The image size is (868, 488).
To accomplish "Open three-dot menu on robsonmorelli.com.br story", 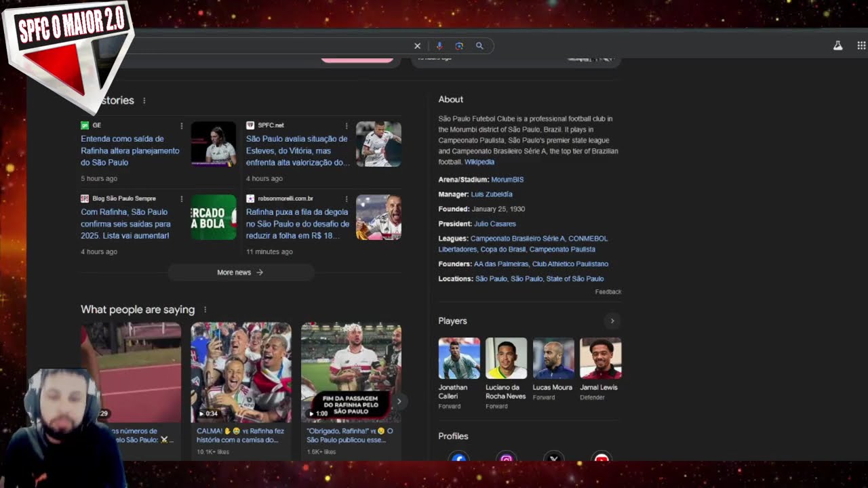I will [347, 199].
